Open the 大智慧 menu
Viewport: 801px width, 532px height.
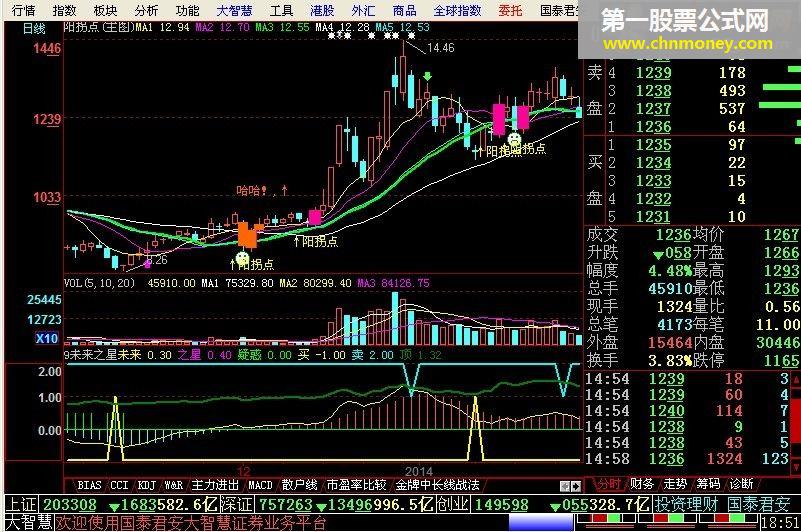pyautogui.click(x=235, y=10)
